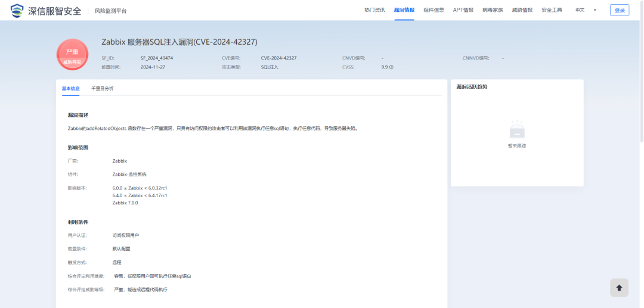Click the SF_2024_43474 ID value
644x308 pixels.
[x=157, y=58]
